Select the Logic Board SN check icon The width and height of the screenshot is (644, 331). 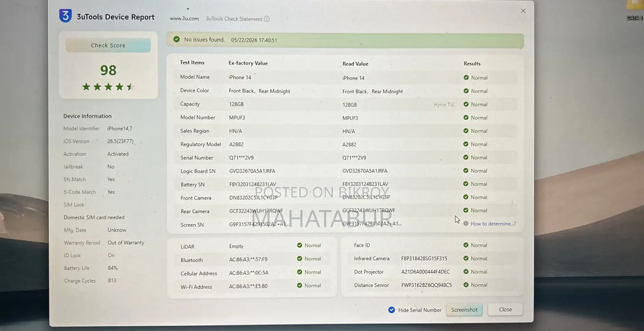click(x=466, y=171)
